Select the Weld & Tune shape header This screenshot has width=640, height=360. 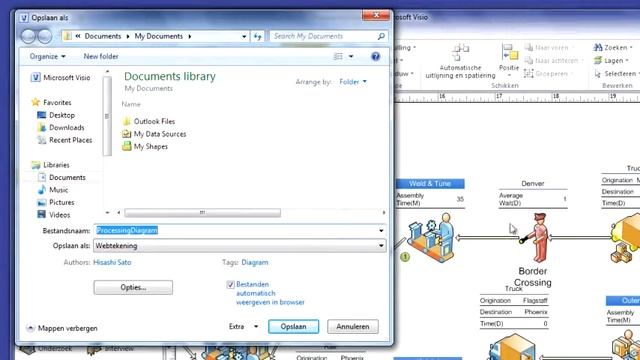pyautogui.click(x=430, y=184)
